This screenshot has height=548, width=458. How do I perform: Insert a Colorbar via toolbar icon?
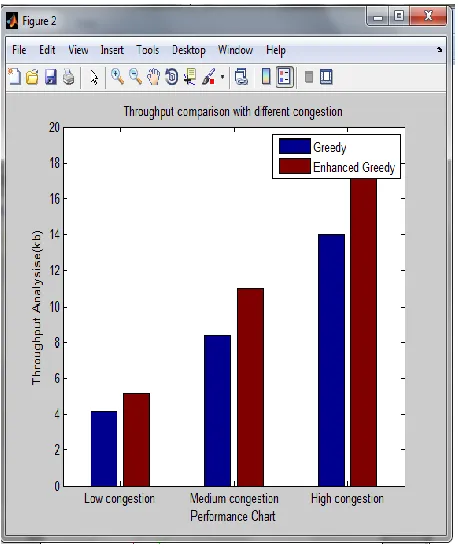coord(266,77)
